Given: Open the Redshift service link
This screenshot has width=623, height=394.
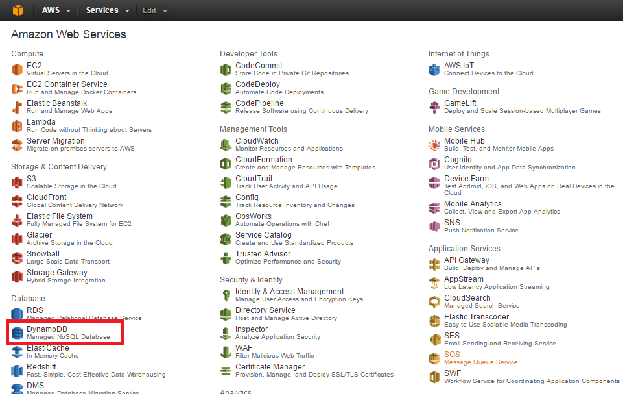Looking at the screenshot, I should [41, 367].
